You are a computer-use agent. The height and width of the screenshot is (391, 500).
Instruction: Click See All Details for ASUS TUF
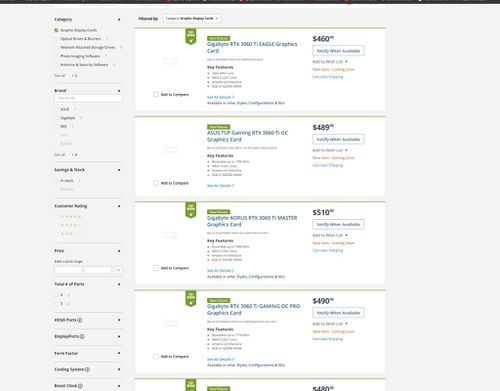pos(220,186)
